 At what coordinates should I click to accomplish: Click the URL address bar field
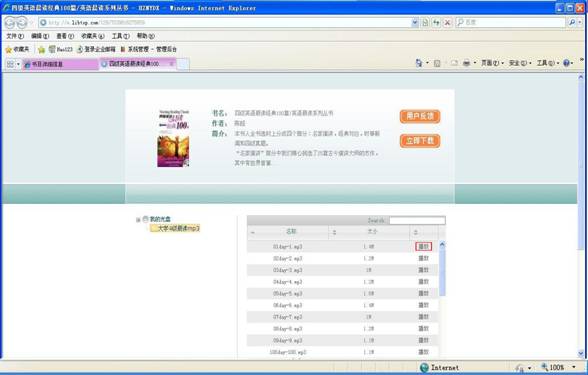pos(225,23)
